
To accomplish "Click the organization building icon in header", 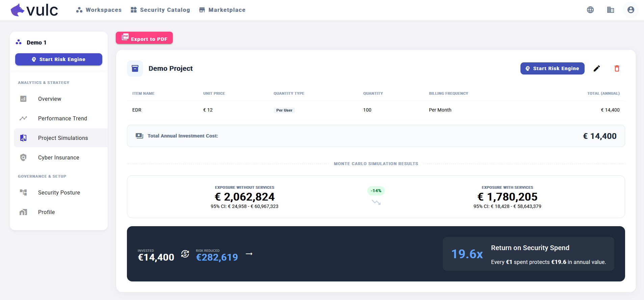I will 610,10.
